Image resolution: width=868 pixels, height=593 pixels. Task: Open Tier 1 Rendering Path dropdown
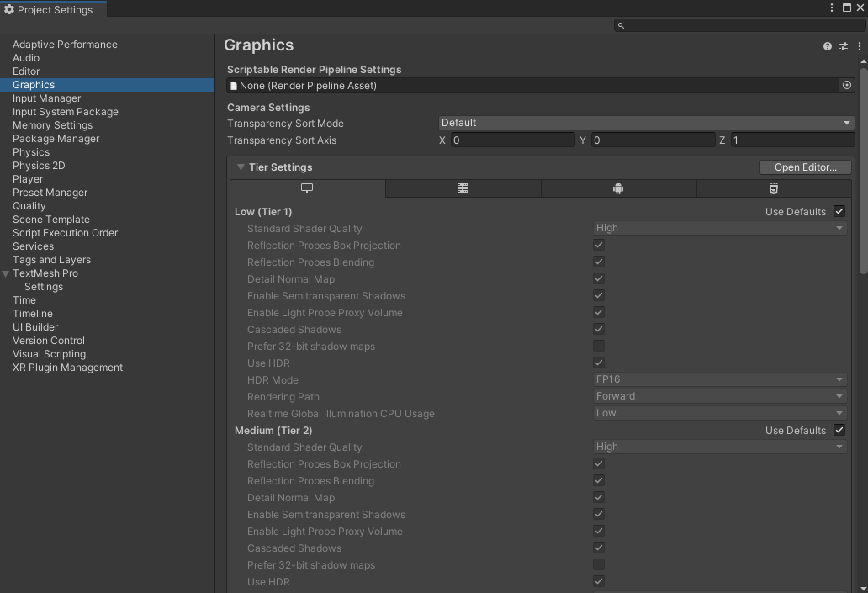(720, 396)
